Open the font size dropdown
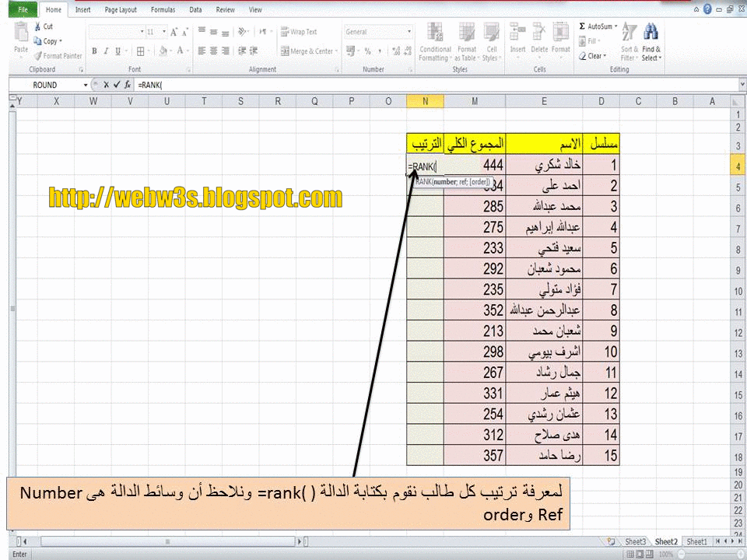The width and height of the screenshot is (747, 560). point(164,32)
